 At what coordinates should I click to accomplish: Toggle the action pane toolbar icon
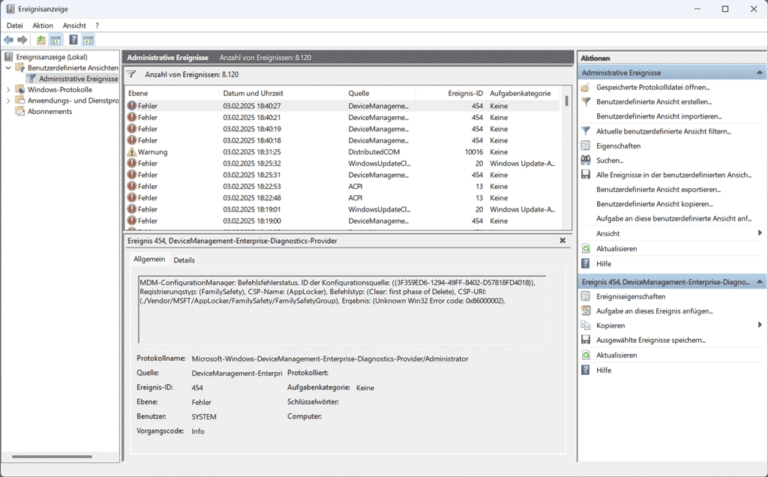(88, 40)
